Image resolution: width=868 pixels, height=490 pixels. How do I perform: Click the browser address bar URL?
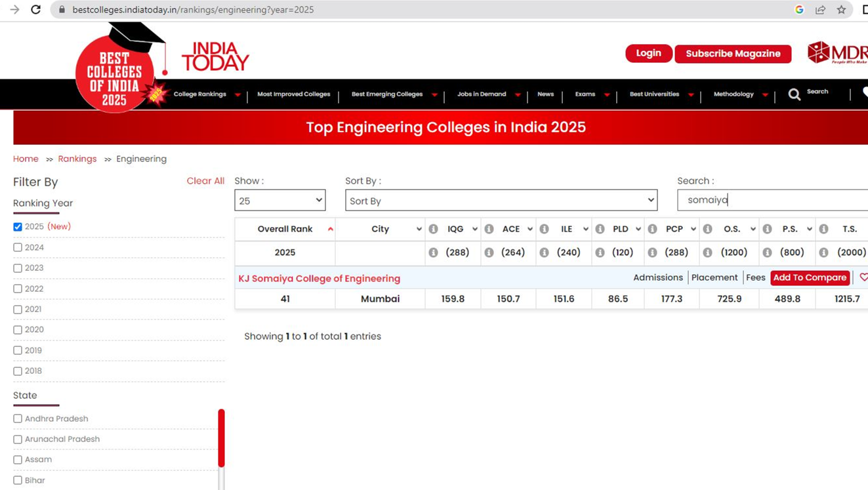(x=193, y=10)
